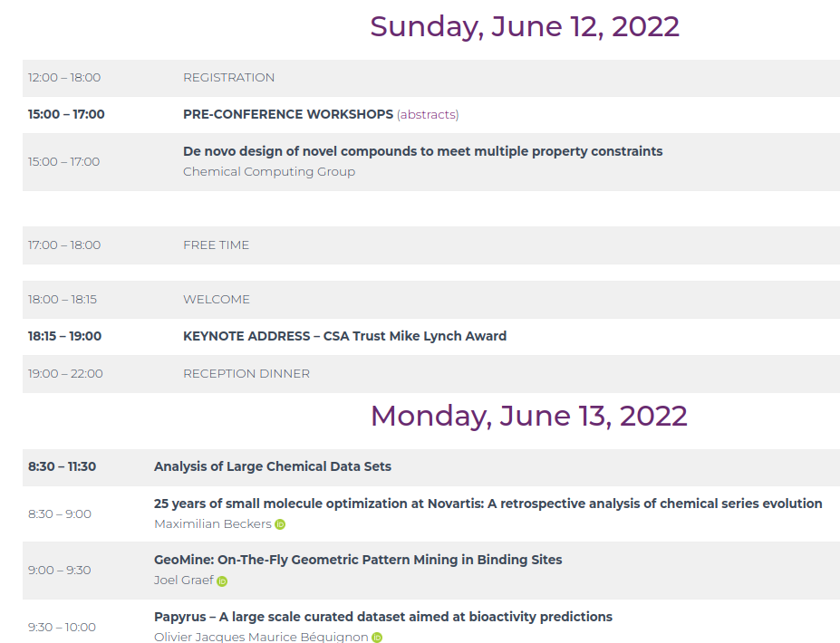The width and height of the screenshot is (840, 643).
Task: Select the KEYNOTE ADDRESS CSA Trust row
Action: (x=431, y=336)
